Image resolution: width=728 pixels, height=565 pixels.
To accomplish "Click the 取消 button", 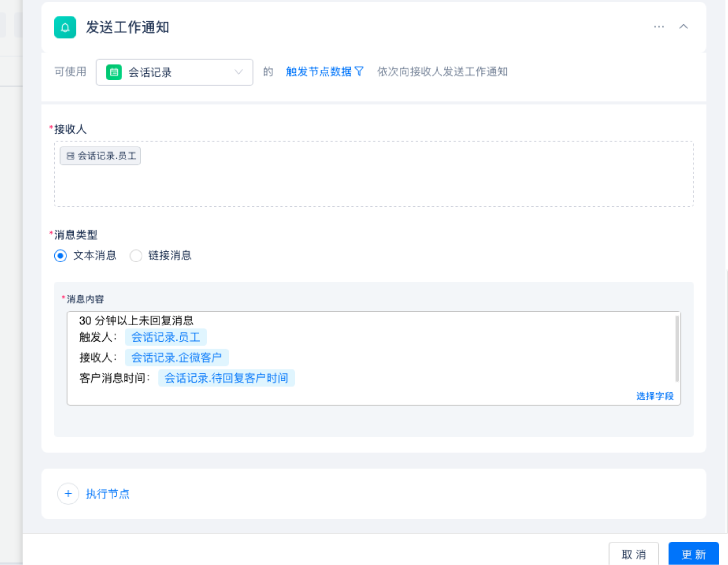I will [x=633, y=554].
